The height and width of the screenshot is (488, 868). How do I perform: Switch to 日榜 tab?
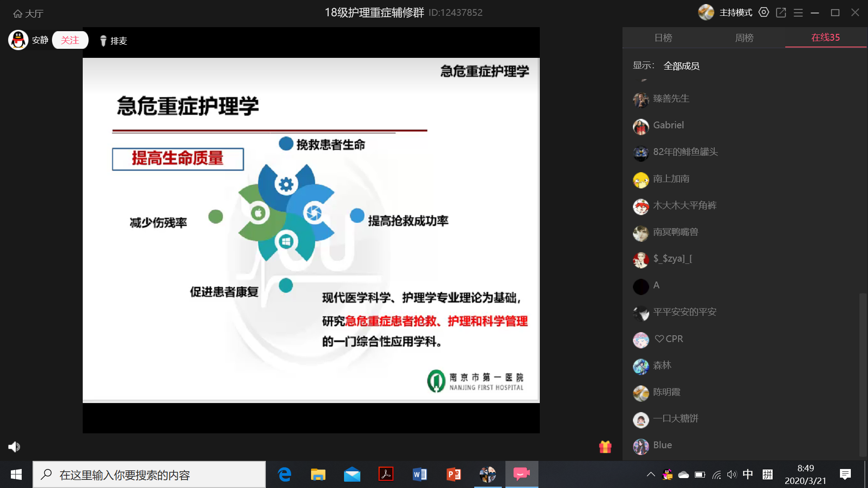pos(663,38)
